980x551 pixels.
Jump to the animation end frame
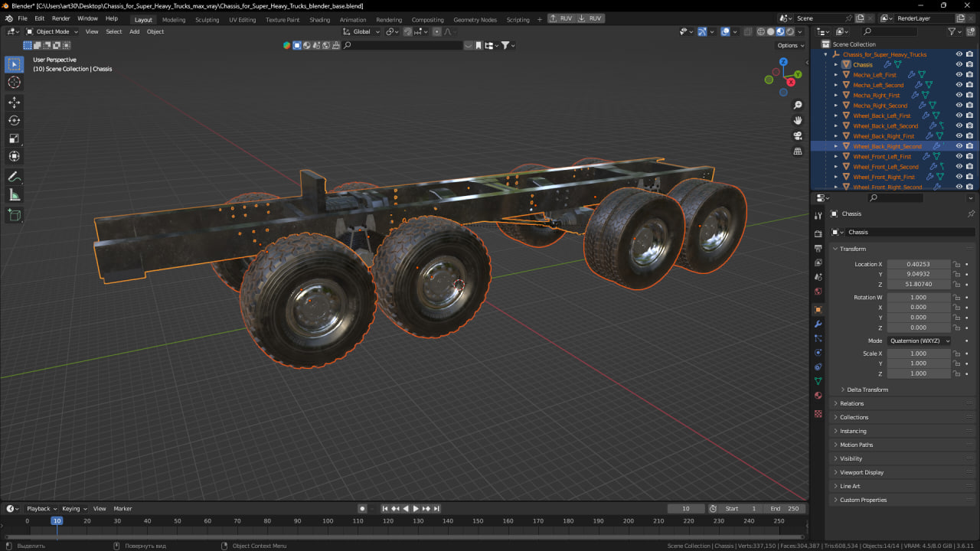[436, 508]
